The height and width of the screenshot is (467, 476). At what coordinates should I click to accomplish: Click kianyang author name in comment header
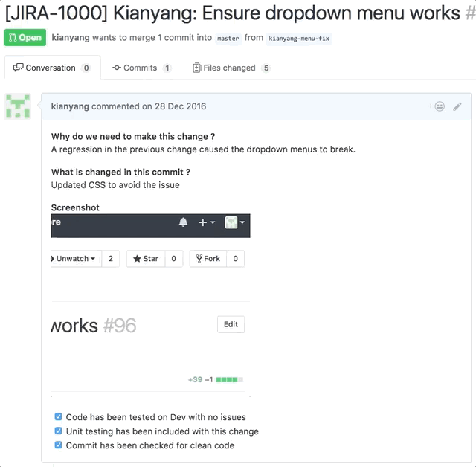pos(70,106)
